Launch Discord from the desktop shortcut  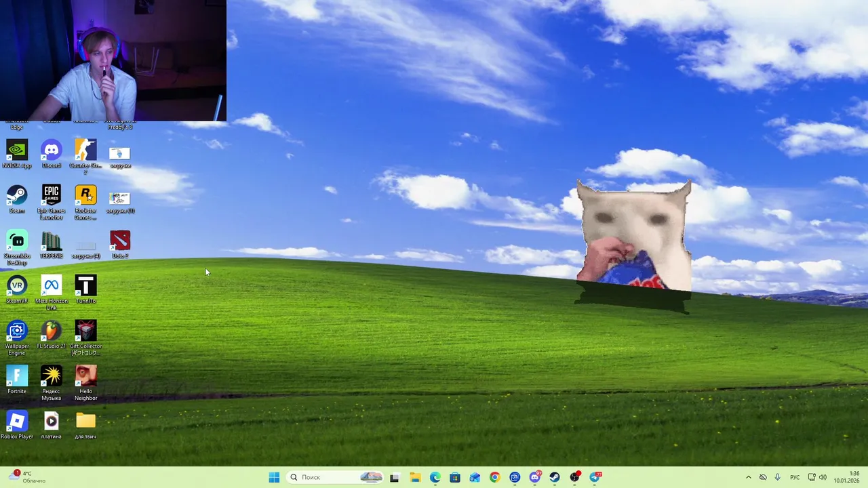(52, 155)
